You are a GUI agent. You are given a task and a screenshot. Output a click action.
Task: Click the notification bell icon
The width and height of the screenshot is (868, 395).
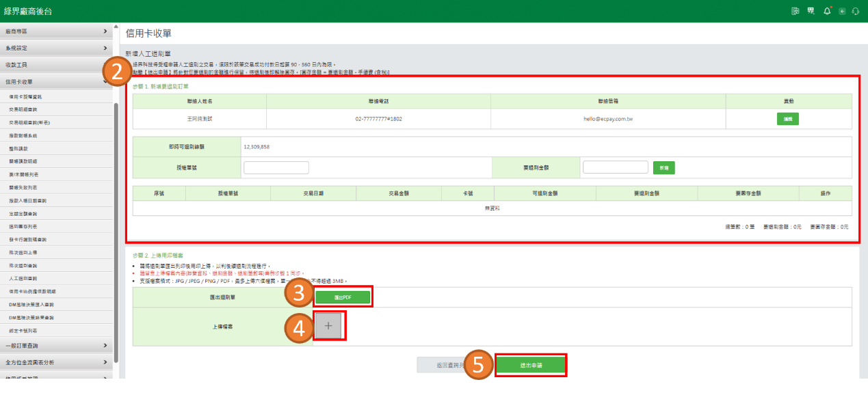click(827, 11)
